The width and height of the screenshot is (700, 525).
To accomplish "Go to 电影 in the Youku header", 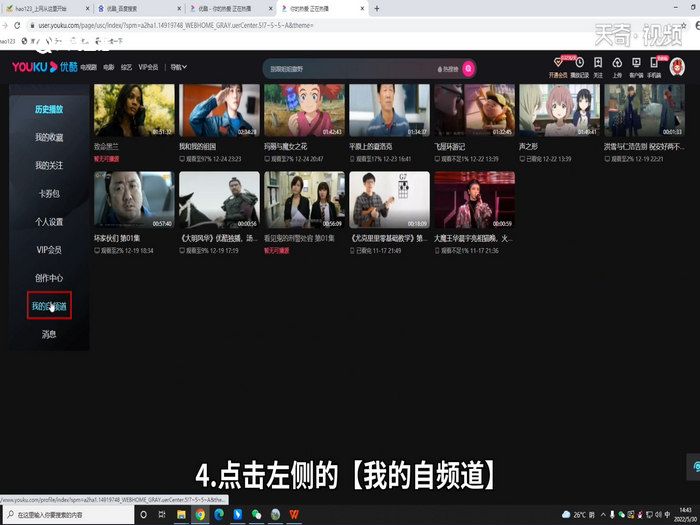I will click(109, 67).
